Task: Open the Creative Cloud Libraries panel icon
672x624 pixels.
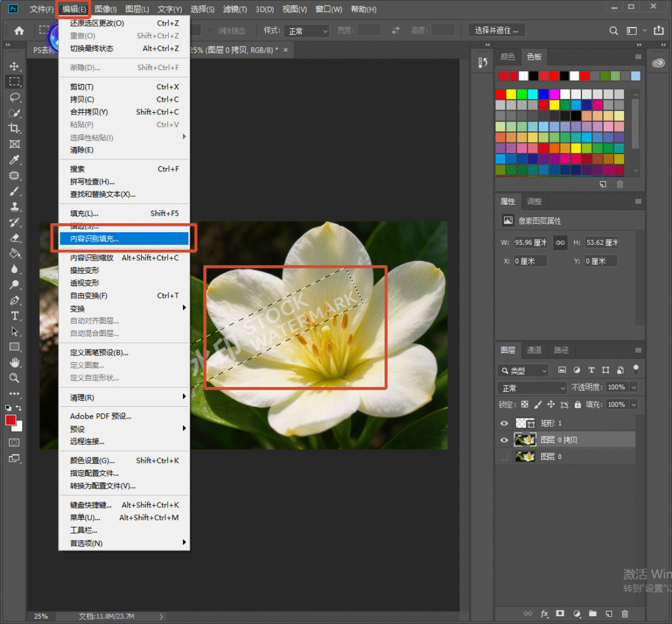Action: (658, 63)
